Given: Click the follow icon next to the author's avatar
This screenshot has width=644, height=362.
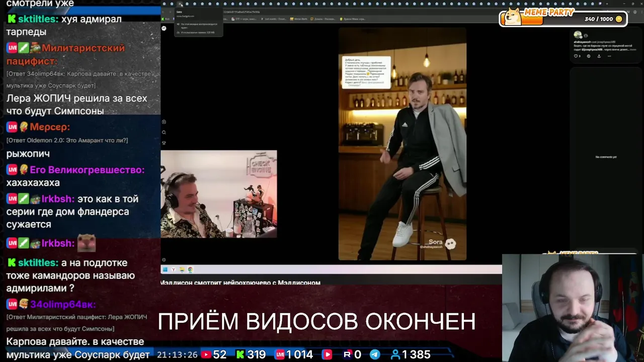Looking at the screenshot, I should (x=586, y=36).
